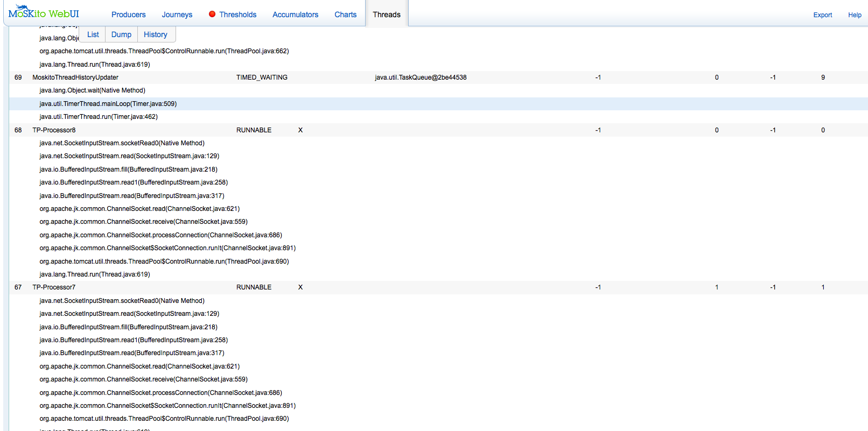
Task: Open the Help link
Action: coord(855,15)
